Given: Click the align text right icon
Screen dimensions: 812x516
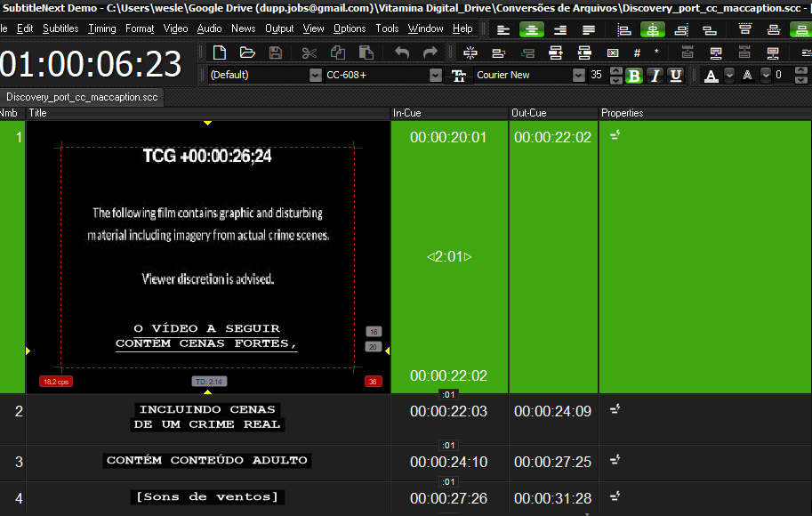Looking at the screenshot, I should coord(559,30).
